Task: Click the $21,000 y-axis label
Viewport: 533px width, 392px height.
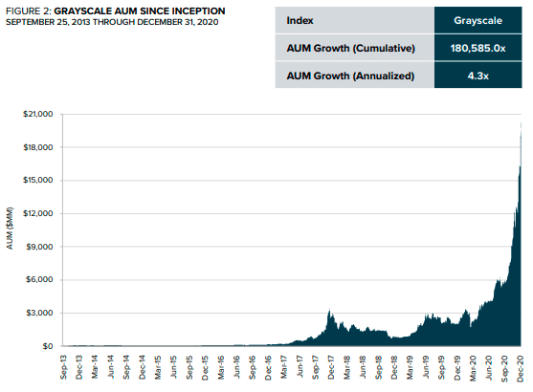Action: click(38, 114)
